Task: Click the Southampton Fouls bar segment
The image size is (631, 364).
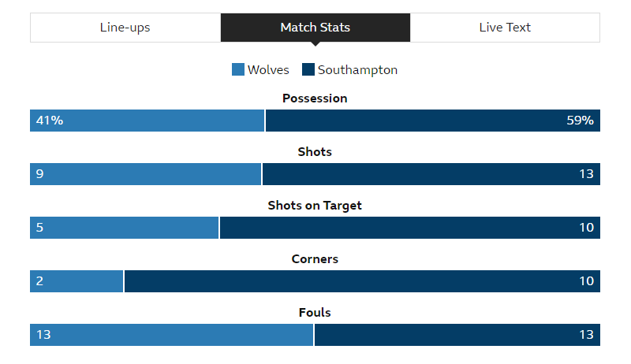Action: click(457, 335)
